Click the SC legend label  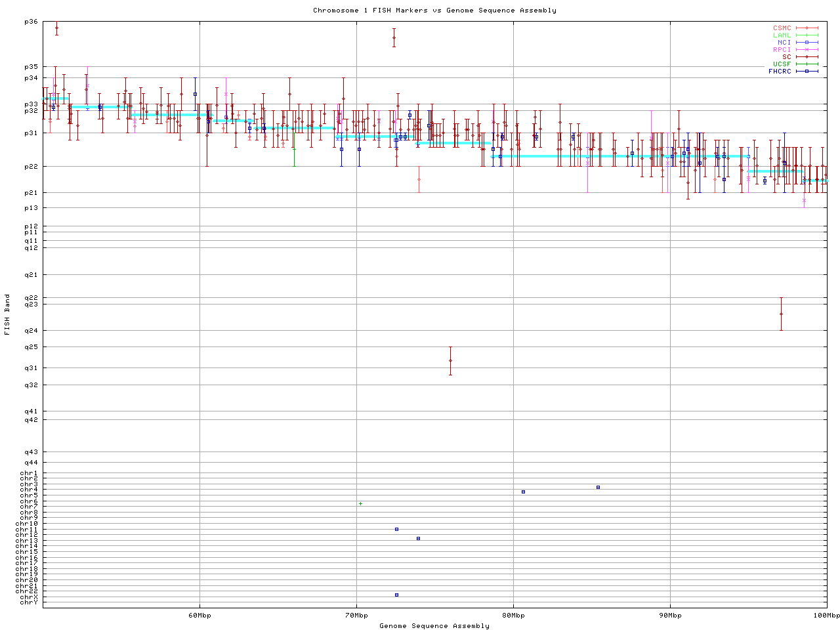pos(786,57)
